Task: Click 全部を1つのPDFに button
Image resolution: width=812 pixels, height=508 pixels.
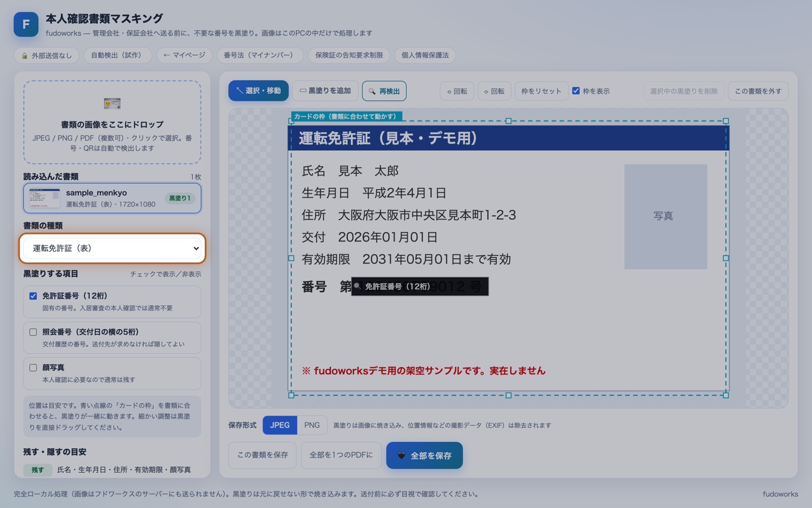Action: tap(341, 455)
